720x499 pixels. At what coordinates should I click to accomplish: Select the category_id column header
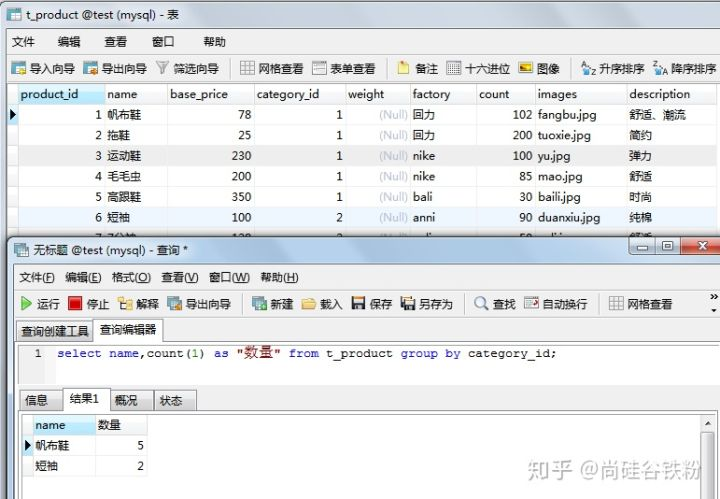coord(300,94)
